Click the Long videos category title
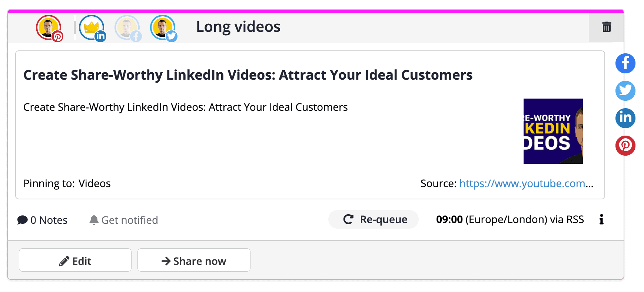This screenshot has width=644, height=292. pyautogui.click(x=238, y=27)
